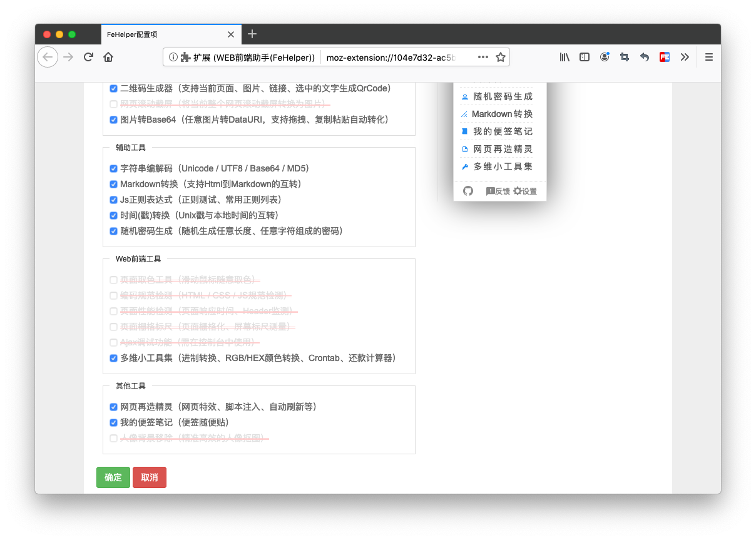This screenshot has width=756, height=540.
Task: Click the crop screenshot toolbar icon
Action: click(x=624, y=57)
